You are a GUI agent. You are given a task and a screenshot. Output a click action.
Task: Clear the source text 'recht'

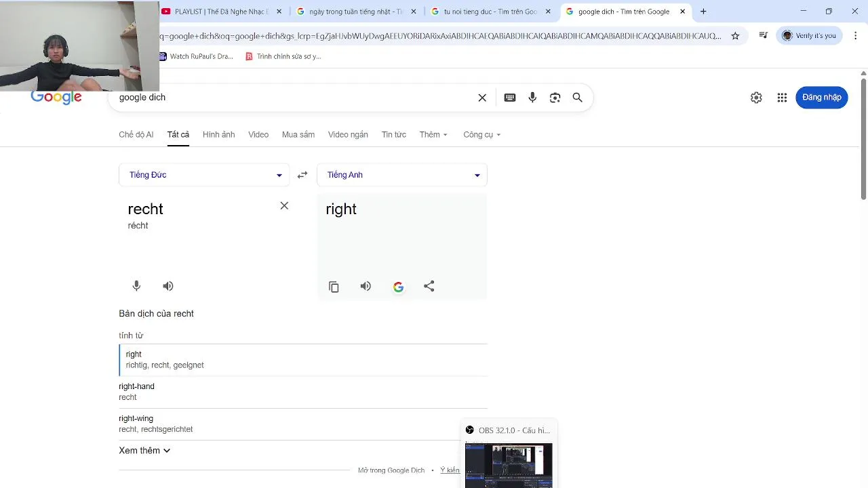tap(284, 206)
